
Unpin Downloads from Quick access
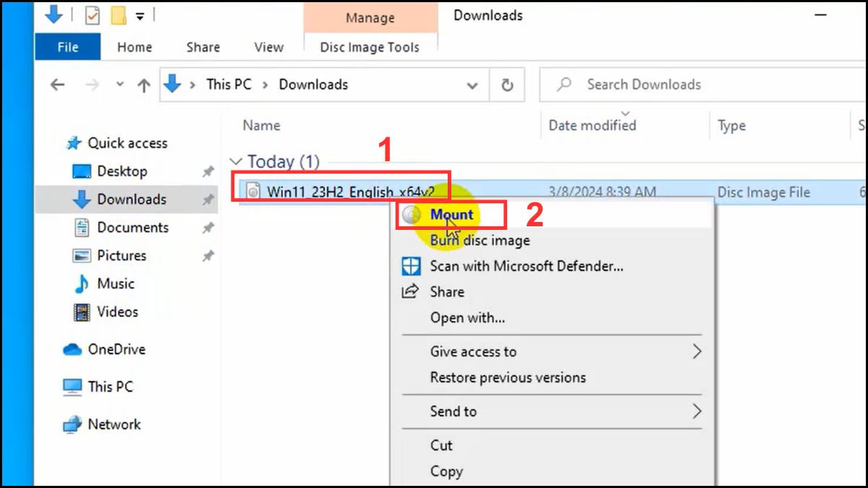208,200
